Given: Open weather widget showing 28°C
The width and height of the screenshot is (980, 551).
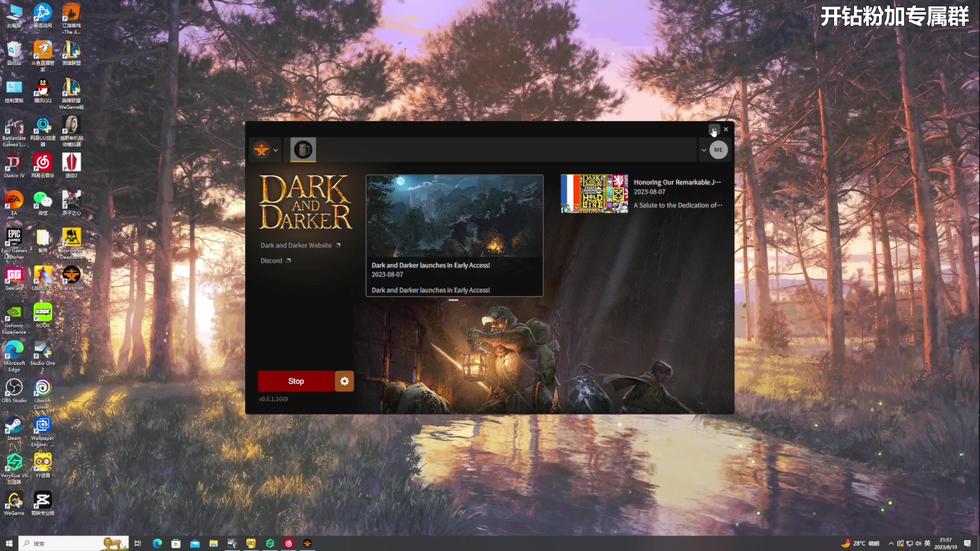Looking at the screenshot, I should 861,543.
